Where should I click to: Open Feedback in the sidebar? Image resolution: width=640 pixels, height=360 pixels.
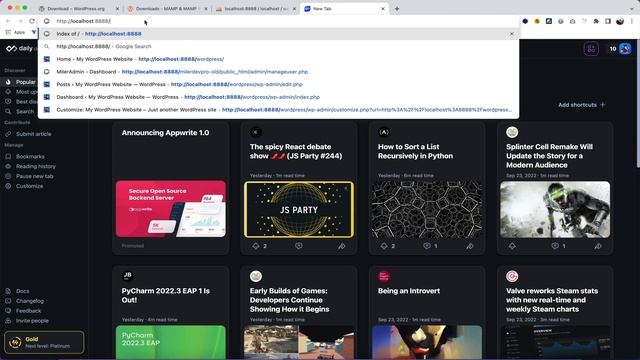pos(23,311)
